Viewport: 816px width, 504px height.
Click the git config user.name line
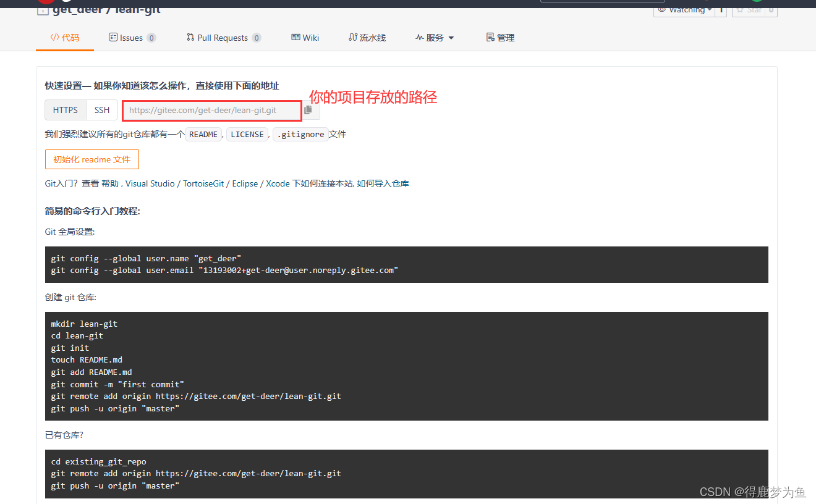click(x=146, y=258)
